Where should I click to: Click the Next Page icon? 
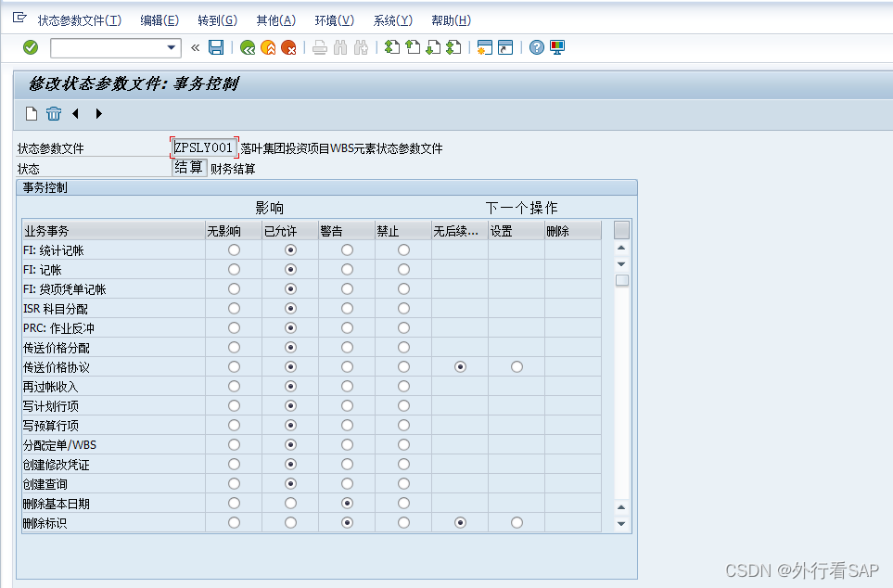click(433, 47)
